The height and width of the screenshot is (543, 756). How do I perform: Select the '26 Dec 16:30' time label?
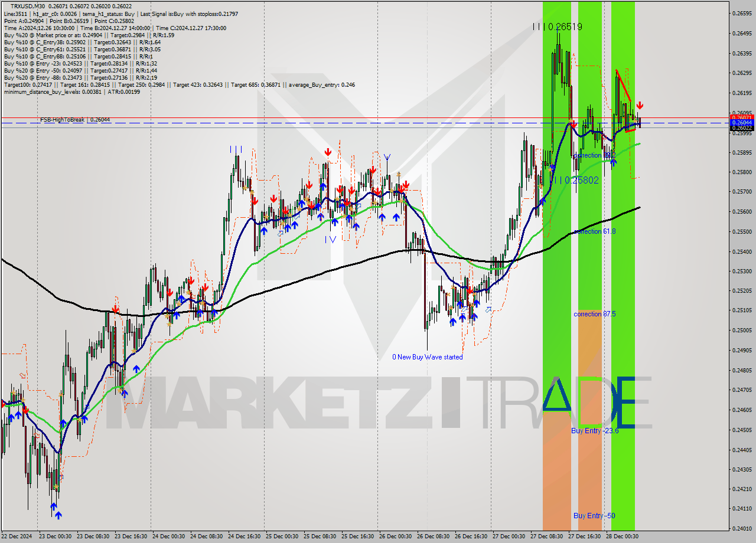(x=472, y=537)
